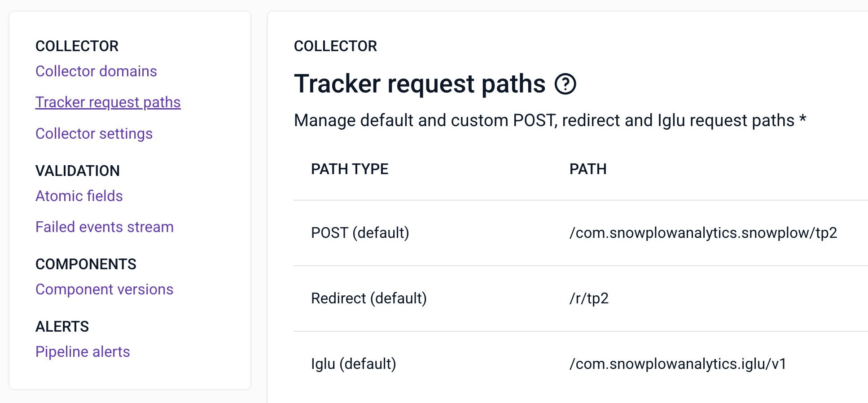
Task: Select the POST (default) row label
Action: coord(360,233)
